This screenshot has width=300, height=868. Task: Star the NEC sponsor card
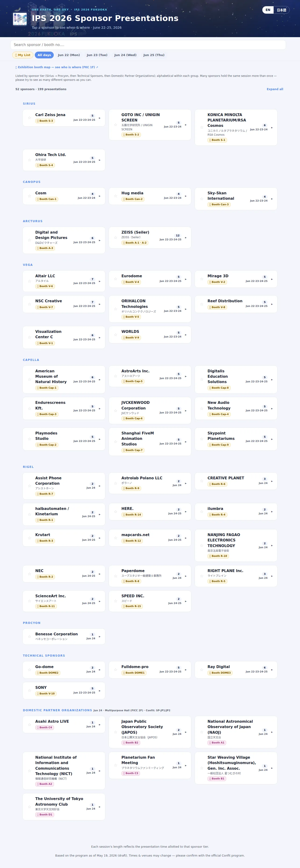point(29,574)
